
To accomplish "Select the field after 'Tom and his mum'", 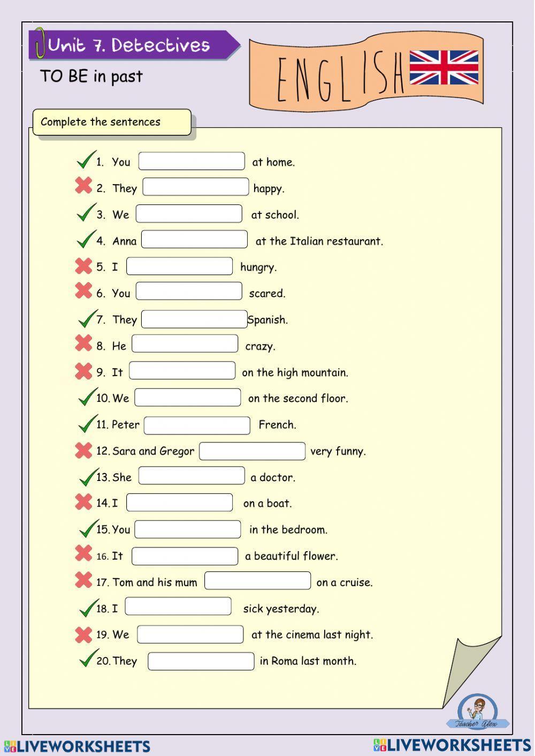I will [x=257, y=581].
